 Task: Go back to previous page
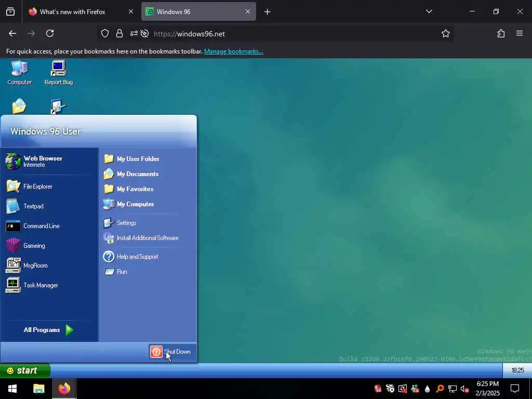[12, 33]
